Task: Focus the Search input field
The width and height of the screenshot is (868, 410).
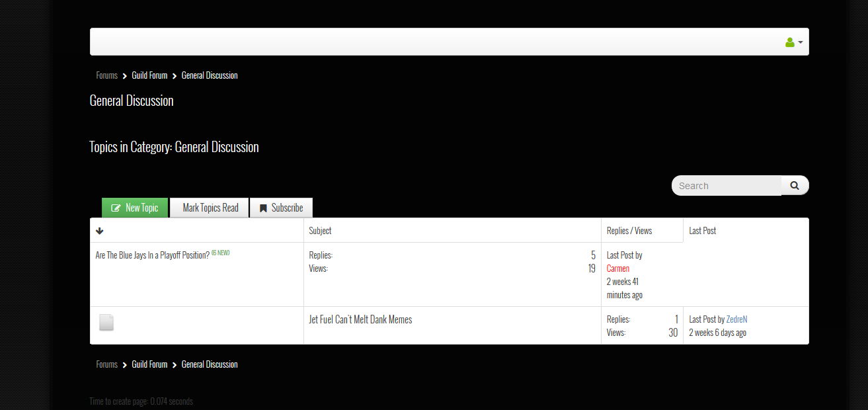Action: tap(727, 186)
